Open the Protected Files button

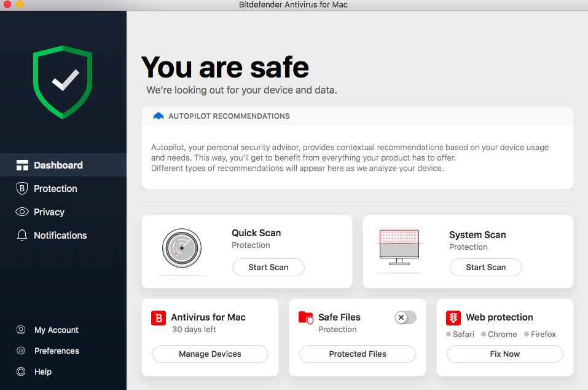(358, 354)
